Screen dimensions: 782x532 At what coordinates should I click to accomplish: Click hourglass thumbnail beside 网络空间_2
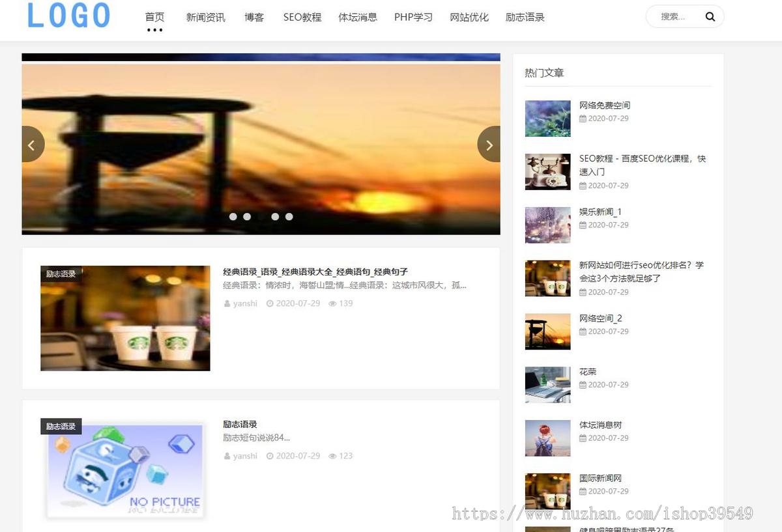(x=547, y=331)
